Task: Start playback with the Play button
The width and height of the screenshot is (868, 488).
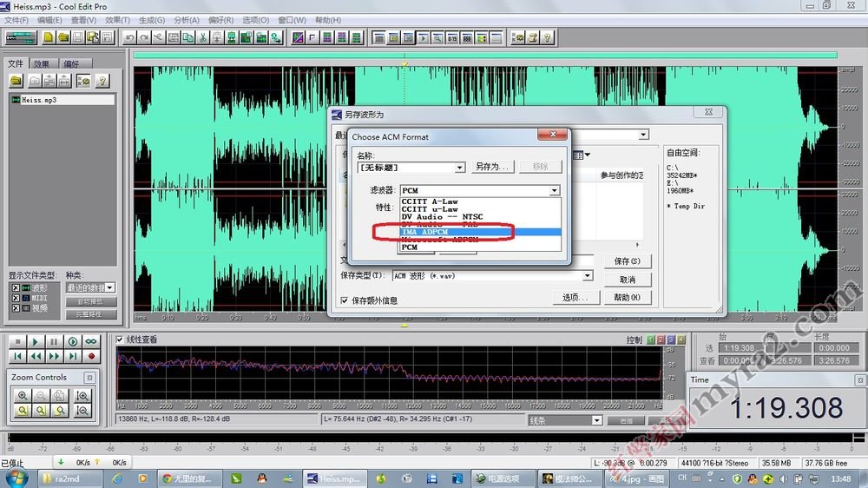Action: click(36, 342)
